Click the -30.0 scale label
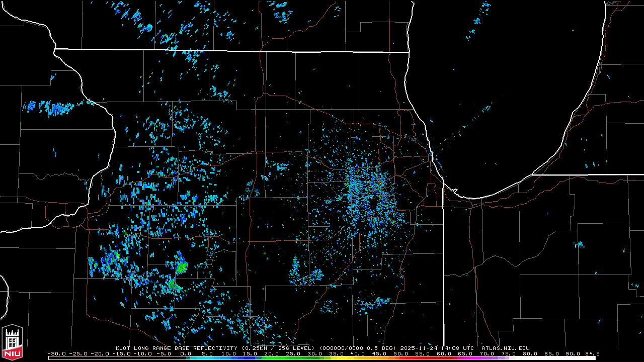644x362 pixels. click(56, 353)
